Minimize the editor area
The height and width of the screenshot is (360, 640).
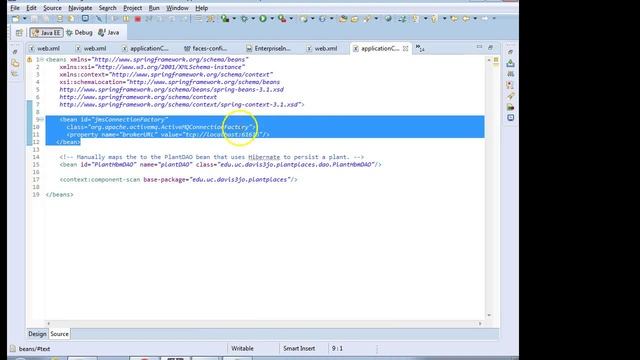point(479,47)
